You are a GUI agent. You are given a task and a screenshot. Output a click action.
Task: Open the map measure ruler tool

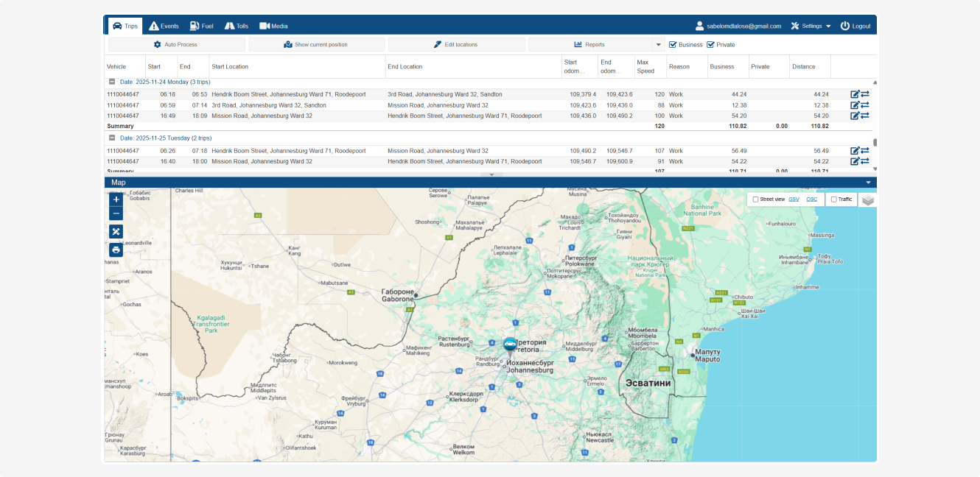click(x=116, y=231)
